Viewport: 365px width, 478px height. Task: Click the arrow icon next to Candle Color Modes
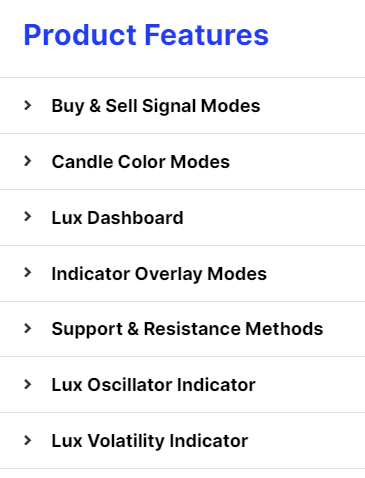(28, 161)
